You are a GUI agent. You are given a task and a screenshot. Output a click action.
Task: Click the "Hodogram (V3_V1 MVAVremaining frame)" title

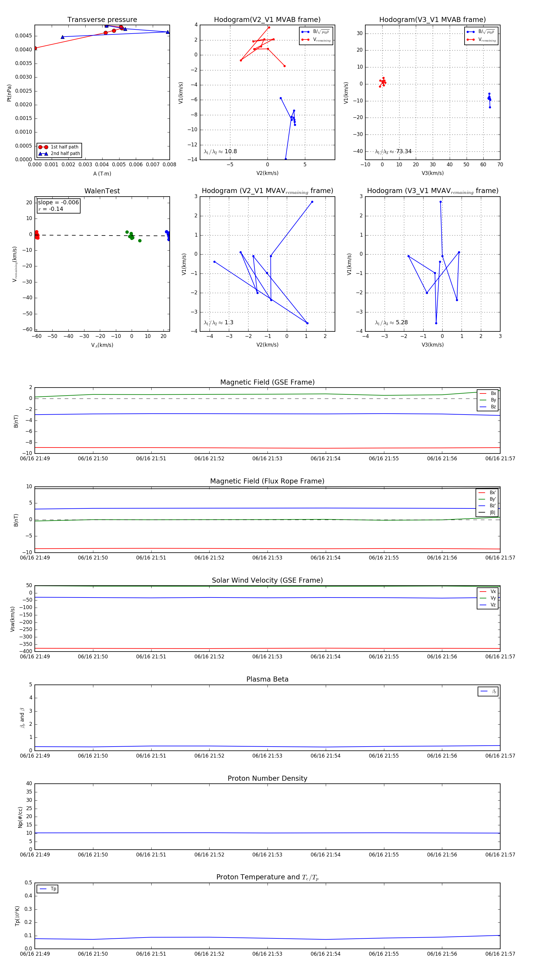[432, 191]
